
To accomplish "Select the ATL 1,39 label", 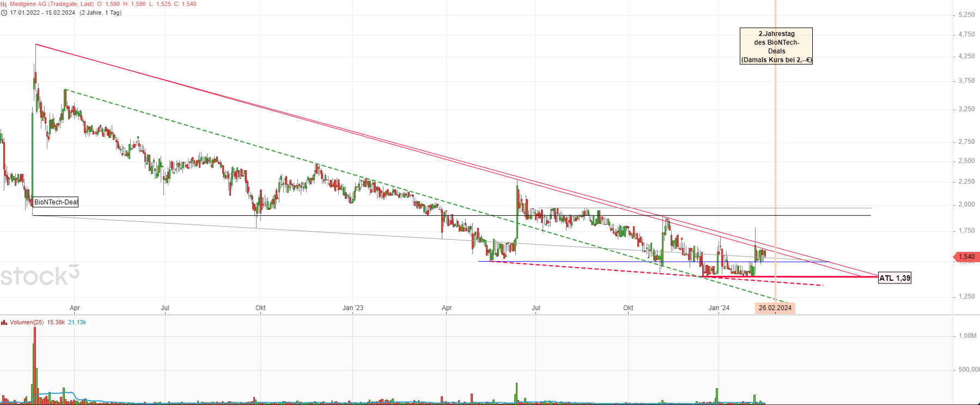I will coord(894,278).
